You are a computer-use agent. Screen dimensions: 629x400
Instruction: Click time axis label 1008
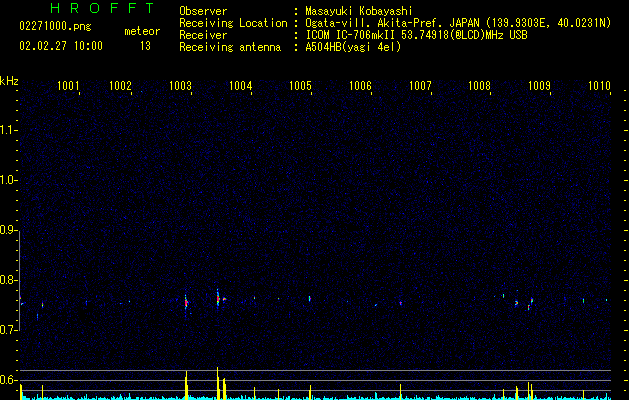480,86
